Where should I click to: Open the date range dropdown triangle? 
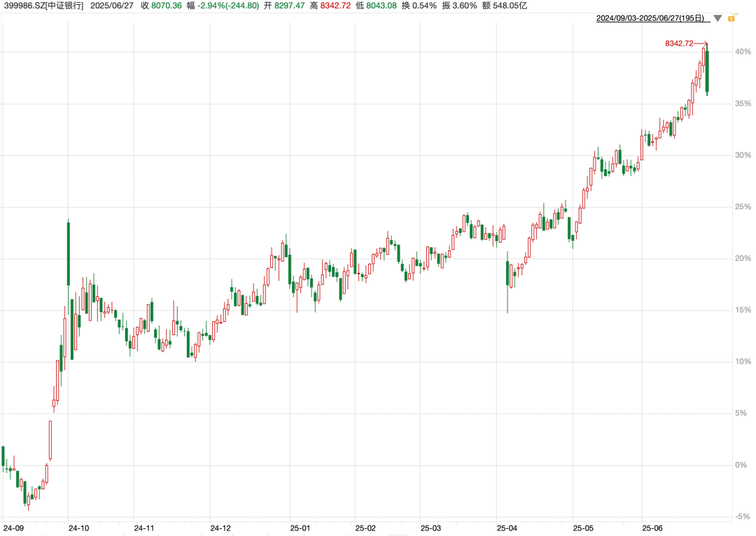click(x=717, y=18)
